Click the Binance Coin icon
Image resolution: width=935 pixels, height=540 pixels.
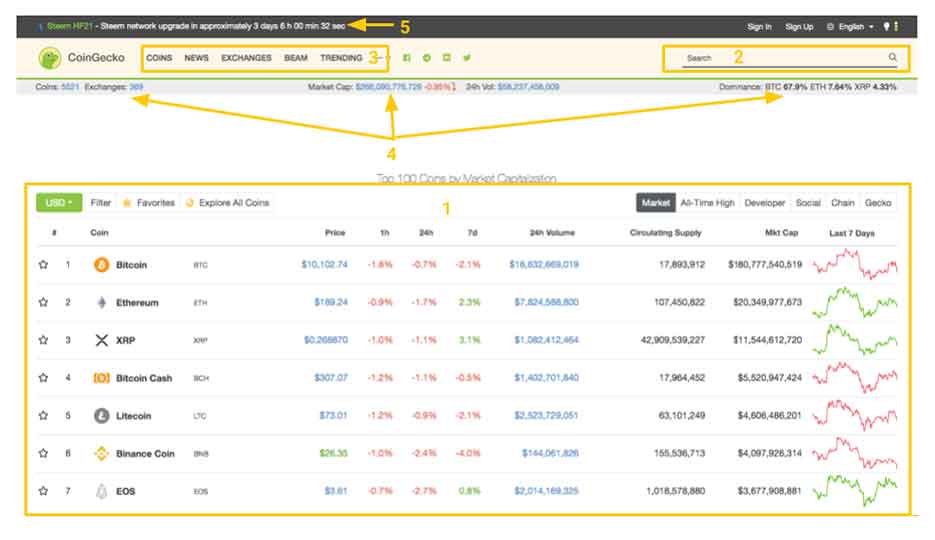click(101, 454)
